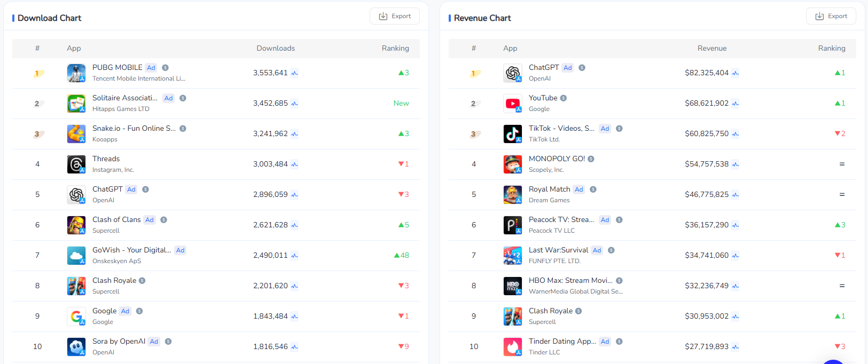Open trend graph icon beside PUBG MOBILE downloads

pos(294,73)
